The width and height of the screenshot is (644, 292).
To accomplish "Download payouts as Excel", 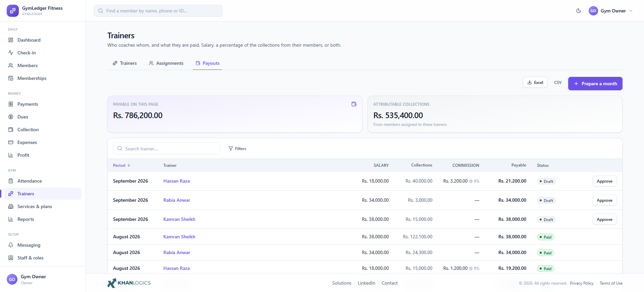I will [535, 82].
